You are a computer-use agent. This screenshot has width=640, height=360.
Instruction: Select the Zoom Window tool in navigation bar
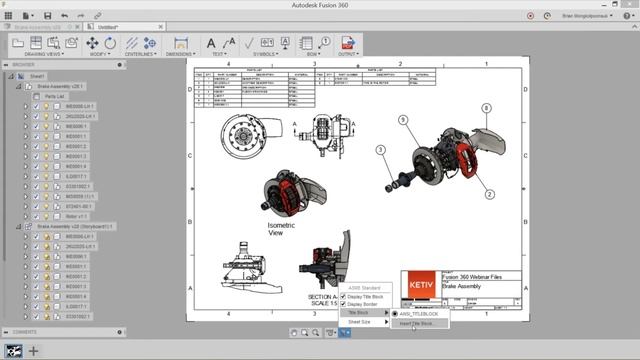[304, 333]
